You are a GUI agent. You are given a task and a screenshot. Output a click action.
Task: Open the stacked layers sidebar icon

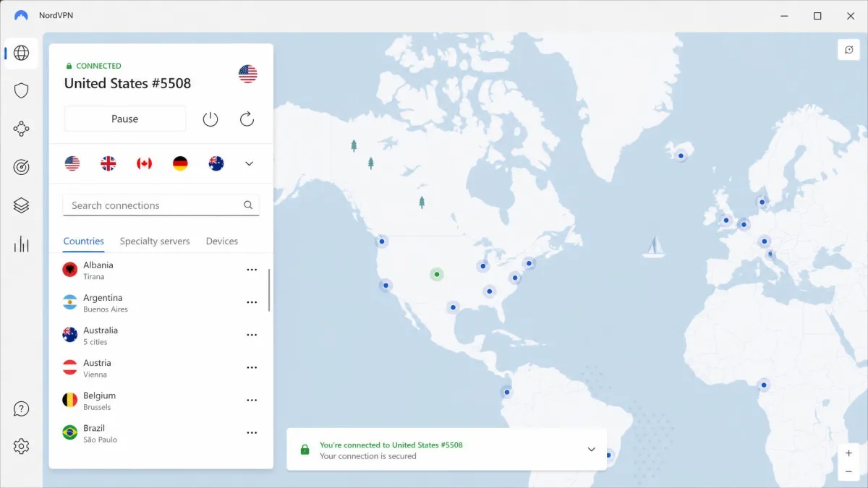(x=22, y=205)
